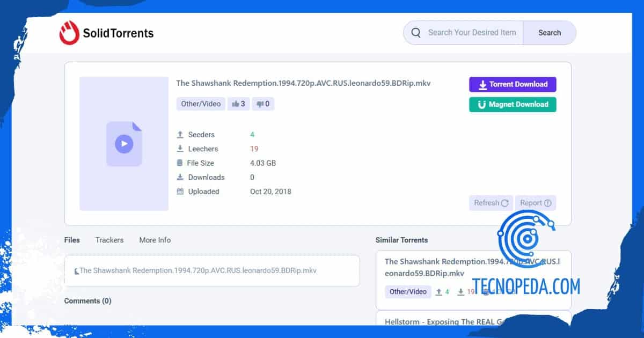Screen dimensions: 644x338
Task: Click the video file thumbnail placeholder
Action: [x=124, y=144]
